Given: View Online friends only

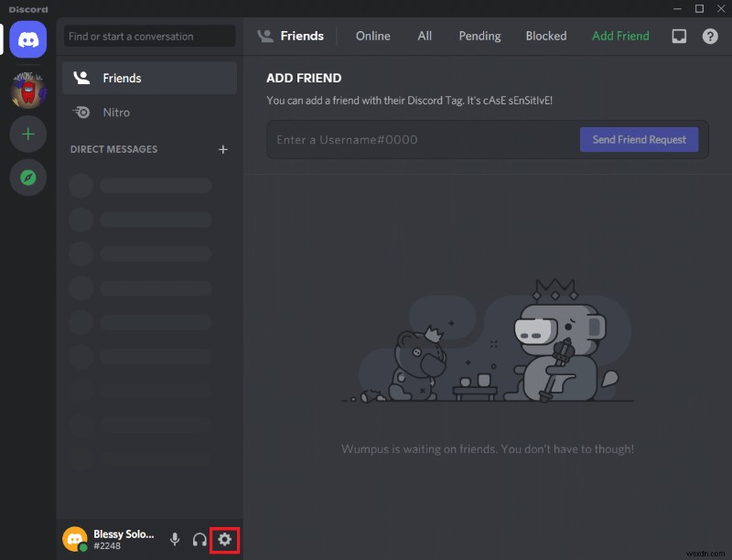Looking at the screenshot, I should click(x=372, y=36).
